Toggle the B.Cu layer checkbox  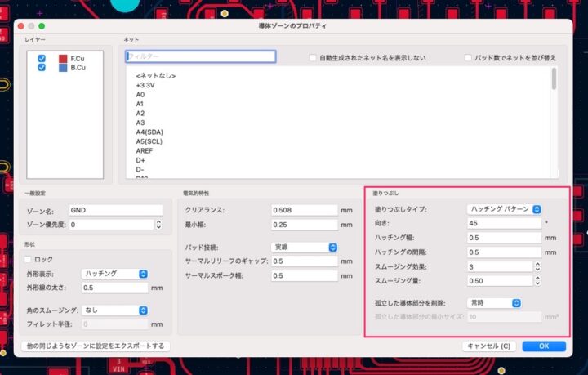point(42,69)
